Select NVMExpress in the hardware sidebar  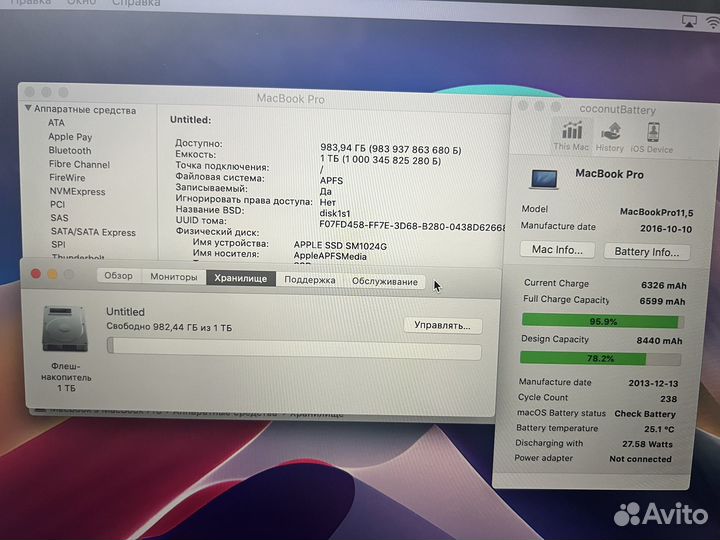(x=78, y=191)
